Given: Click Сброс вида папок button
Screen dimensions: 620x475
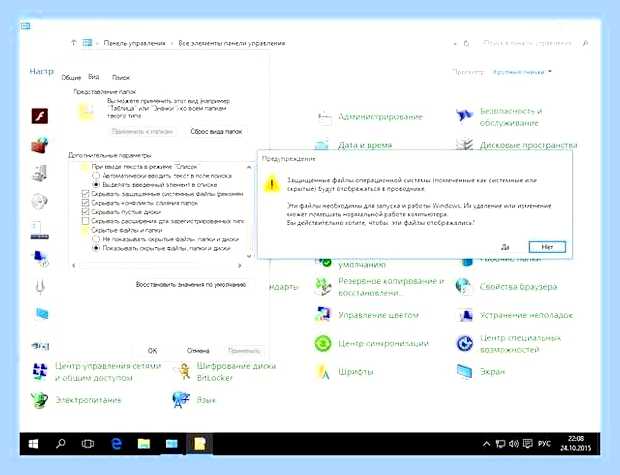Looking at the screenshot, I should point(216,132).
